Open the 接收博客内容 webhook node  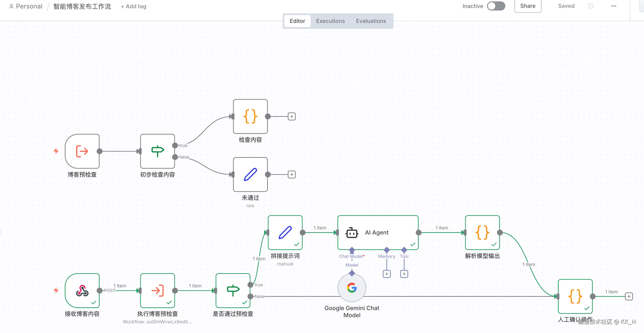click(82, 290)
